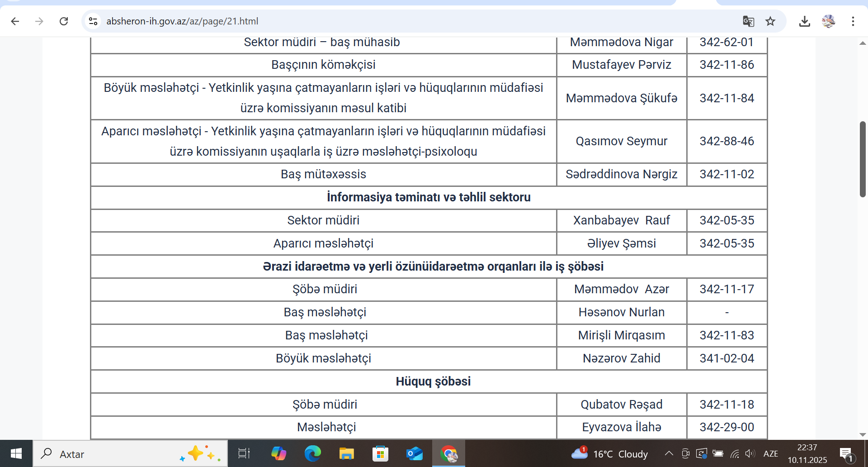
Task: Switch the AZE keyboard language
Action: point(770,453)
